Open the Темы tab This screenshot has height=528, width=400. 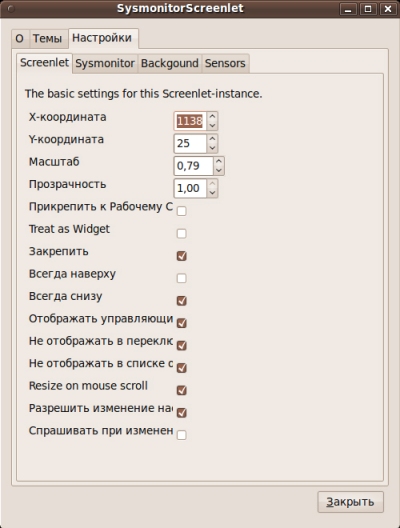point(47,38)
